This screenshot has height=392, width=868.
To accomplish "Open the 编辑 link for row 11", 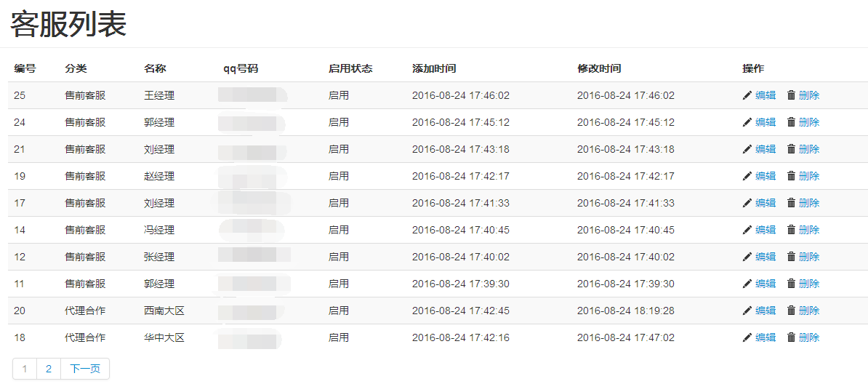I will 765,284.
